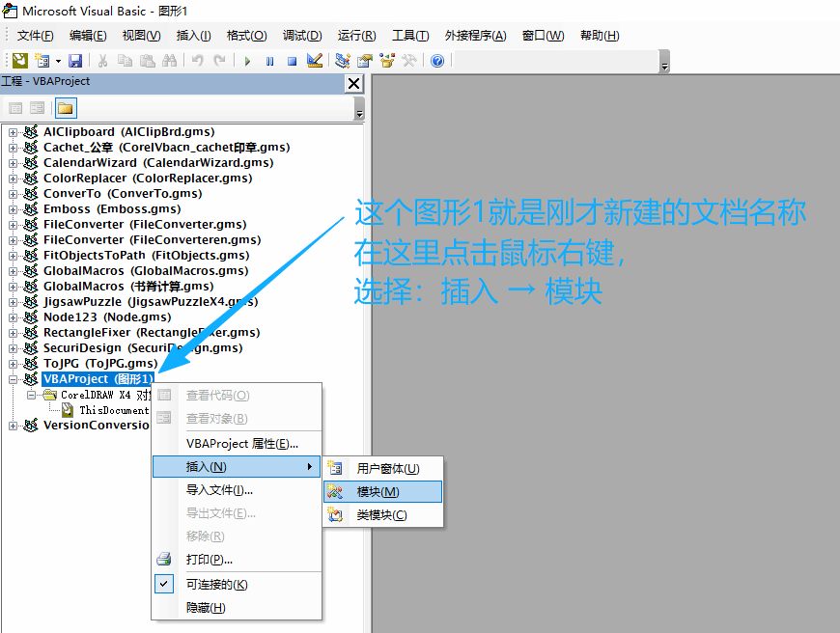This screenshot has width=840, height=633.
Task: Click the blue Help question mark icon
Action: tap(437, 61)
